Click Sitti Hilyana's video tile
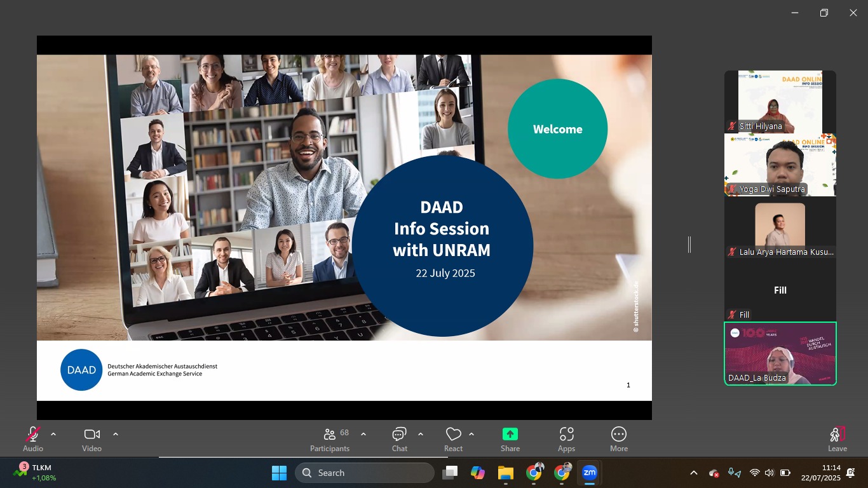The width and height of the screenshot is (868, 488). pos(780,102)
